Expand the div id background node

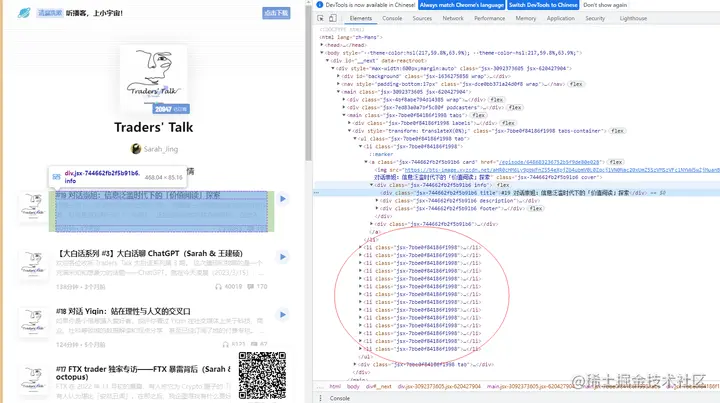(338, 76)
